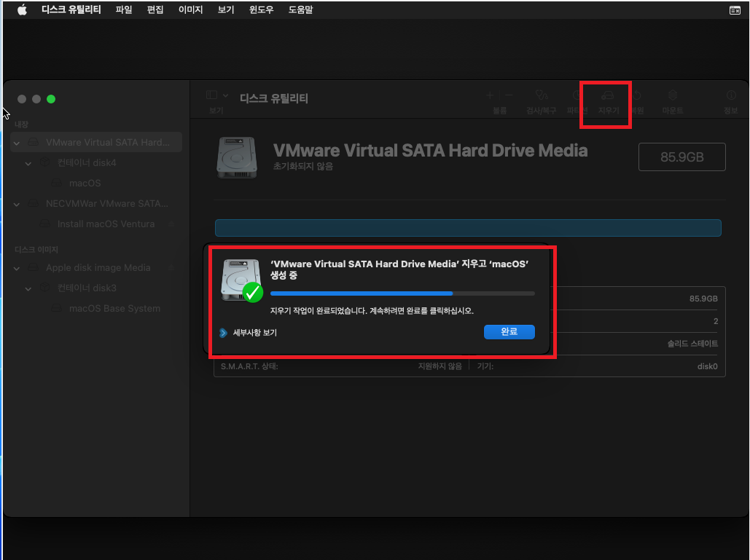This screenshot has width=750, height=560.
Task: Open the 윈도우 menu
Action: (261, 9)
